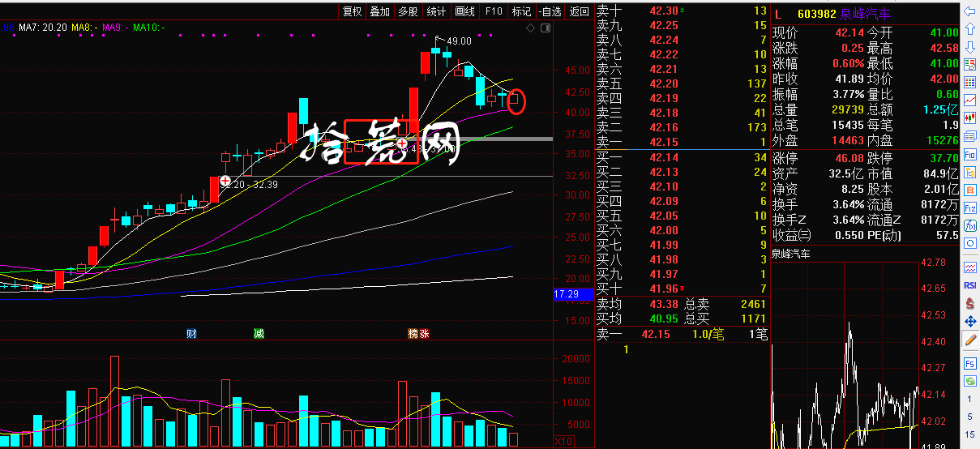Viewport: 980px width, 449px height.
Task: Click sell-one price 42.15 in order book
Action: click(664, 142)
